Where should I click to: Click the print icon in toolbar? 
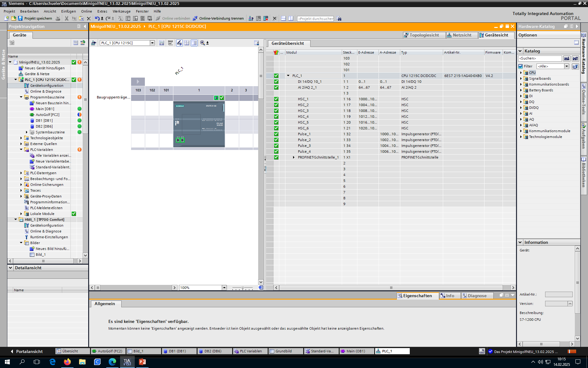[x=58, y=18]
